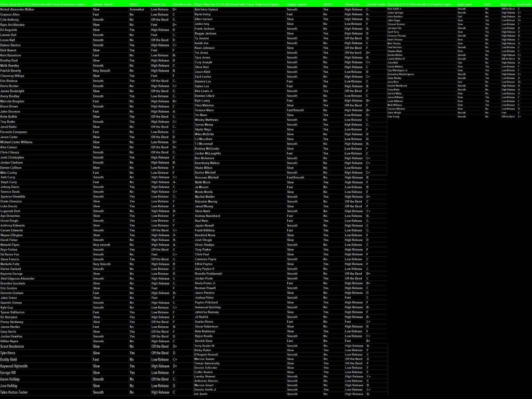This screenshot has width=532, height=399.
Task: Select the 'Tony Parker' cell
Action: pyautogui.click(x=203, y=250)
